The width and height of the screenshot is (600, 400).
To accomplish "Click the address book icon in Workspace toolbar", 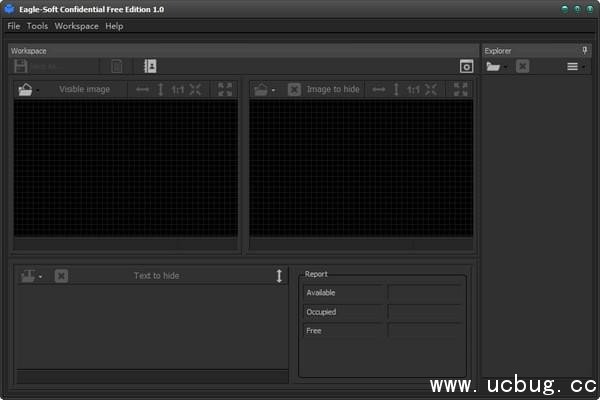I will 150,67.
